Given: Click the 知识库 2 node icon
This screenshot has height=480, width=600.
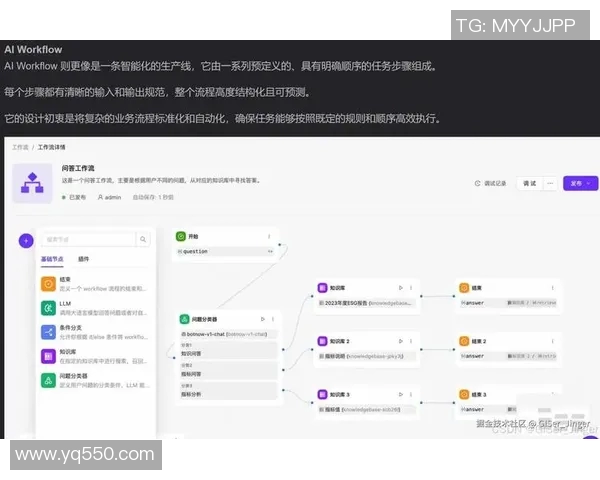Looking at the screenshot, I should [x=323, y=341].
